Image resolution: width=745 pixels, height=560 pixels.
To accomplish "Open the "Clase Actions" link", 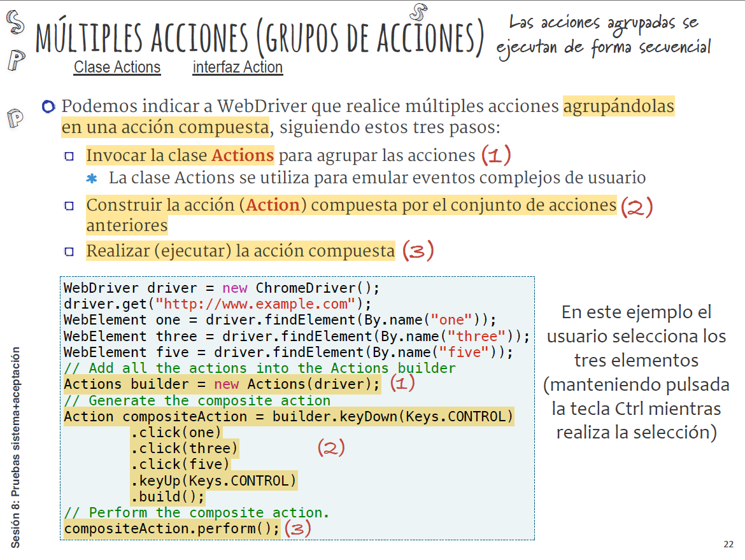I will (117, 67).
